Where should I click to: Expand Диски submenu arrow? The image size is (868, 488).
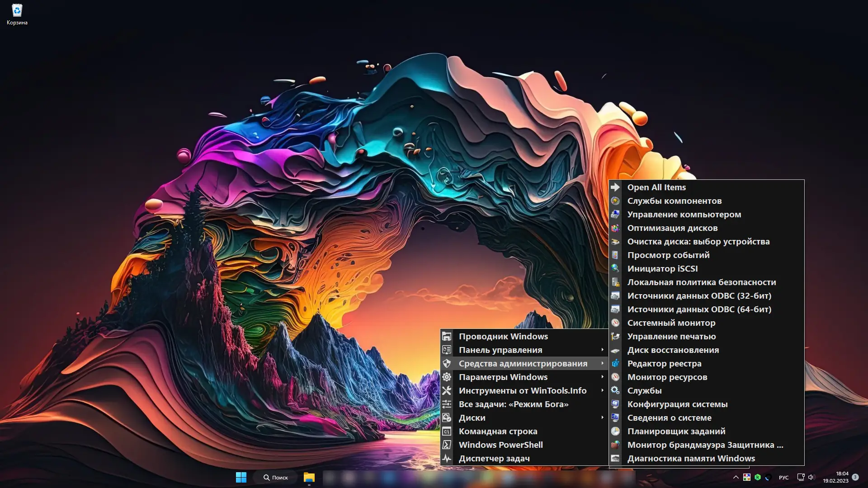pos(602,418)
